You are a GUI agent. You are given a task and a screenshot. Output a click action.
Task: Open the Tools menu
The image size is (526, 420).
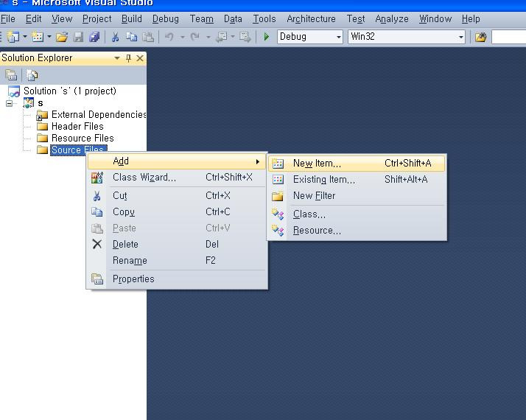[x=264, y=18]
